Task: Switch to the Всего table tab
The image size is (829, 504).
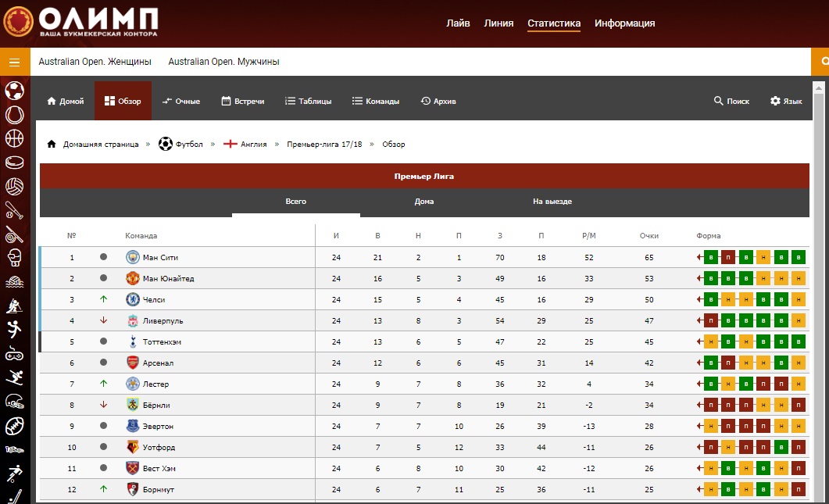Action: [296, 202]
